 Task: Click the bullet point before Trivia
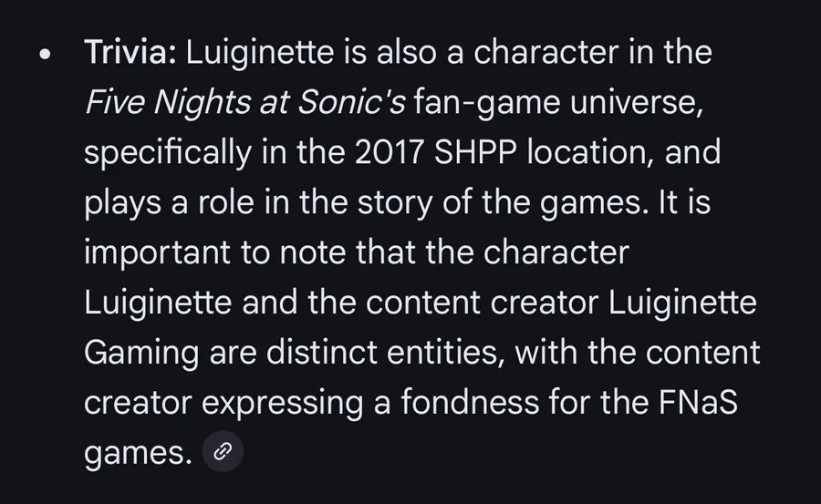tap(45, 55)
